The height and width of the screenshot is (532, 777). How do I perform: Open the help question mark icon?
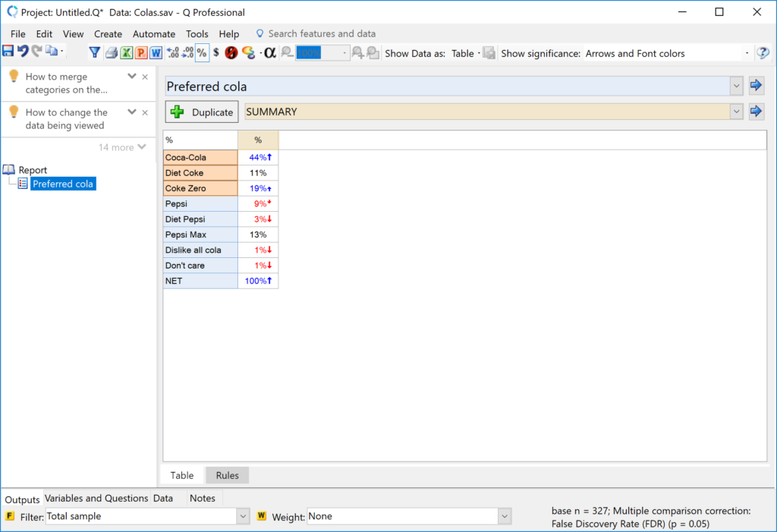tap(763, 53)
